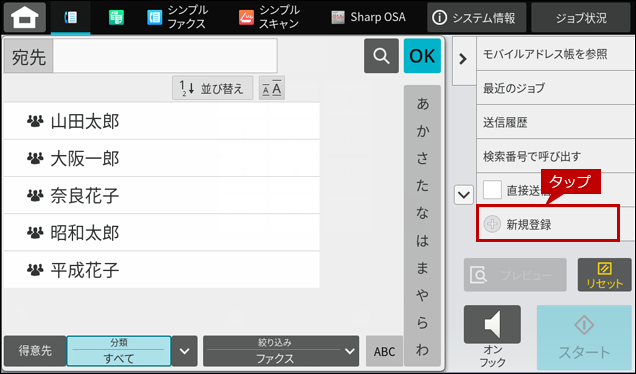Open 送信履歴
Screen dimensions: 636x374
[x=555, y=122]
